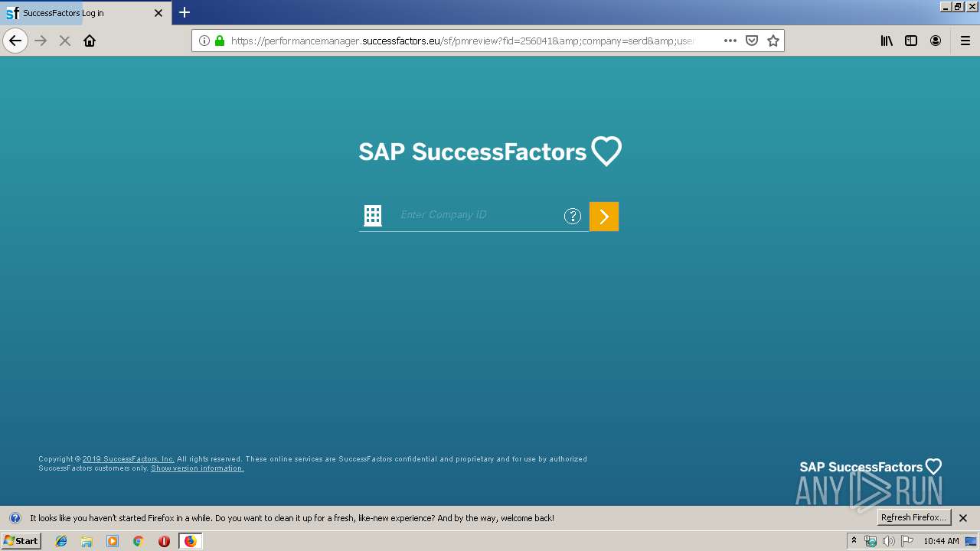Show hidden system tray icons

click(854, 541)
